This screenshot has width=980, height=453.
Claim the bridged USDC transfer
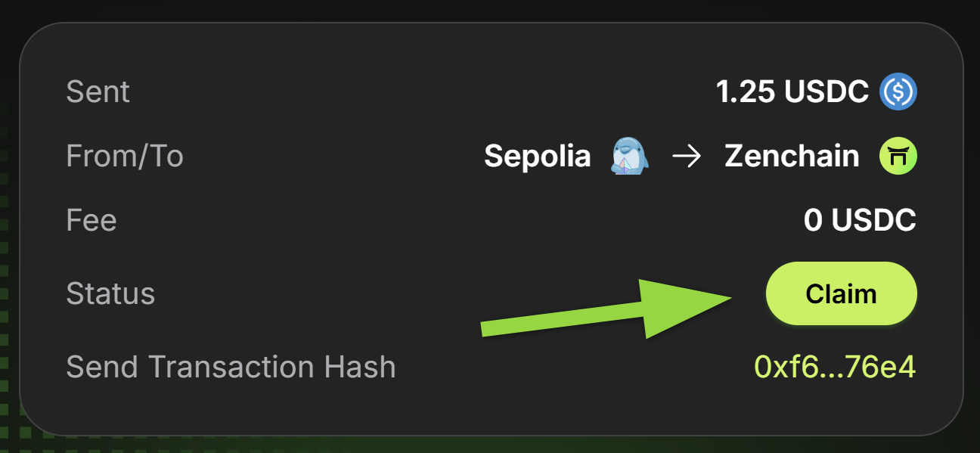[x=842, y=293]
